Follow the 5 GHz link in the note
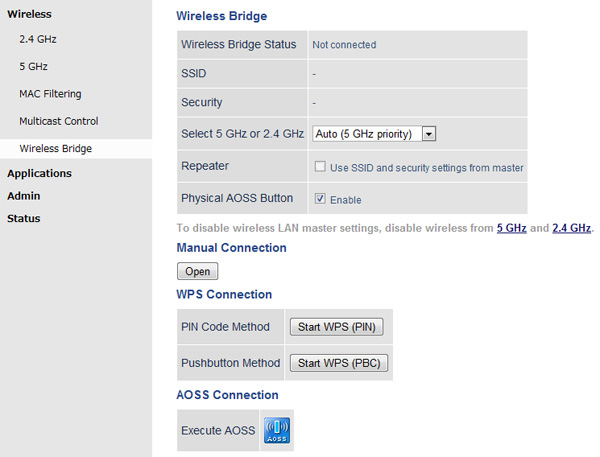This screenshot has width=600, height=457. pos(511,229)
